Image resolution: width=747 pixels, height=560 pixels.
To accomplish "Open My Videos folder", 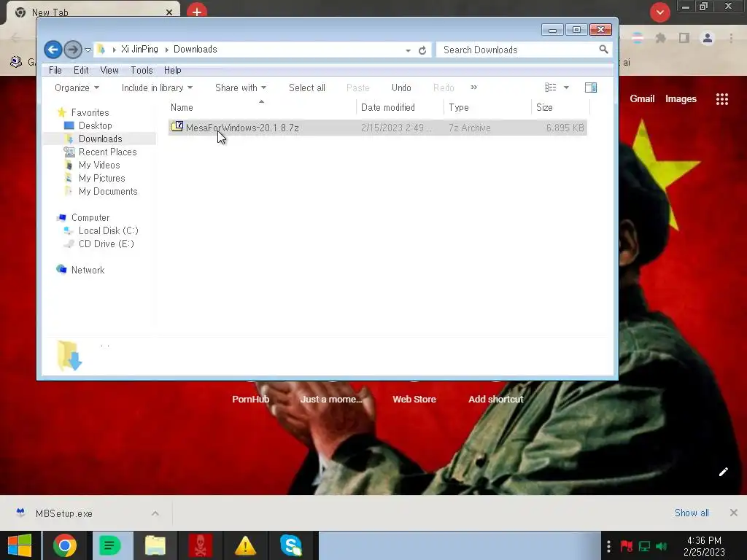I will point(99,165).
